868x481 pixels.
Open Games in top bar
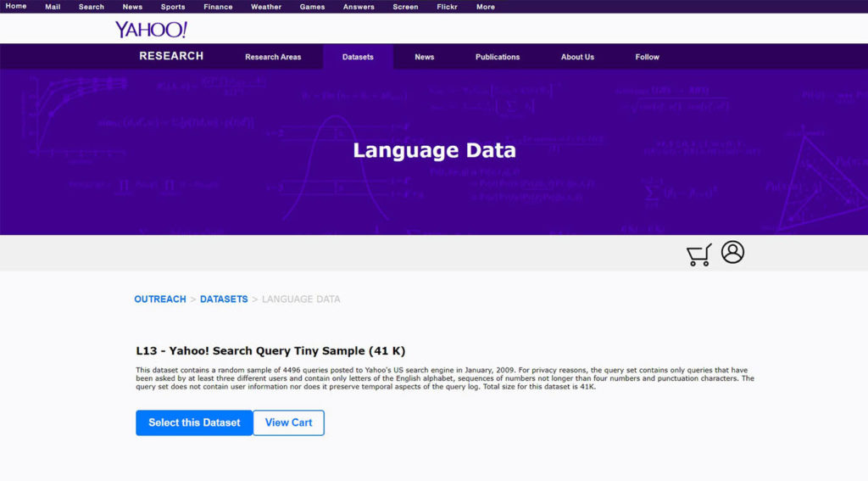[x=312, y=7]
